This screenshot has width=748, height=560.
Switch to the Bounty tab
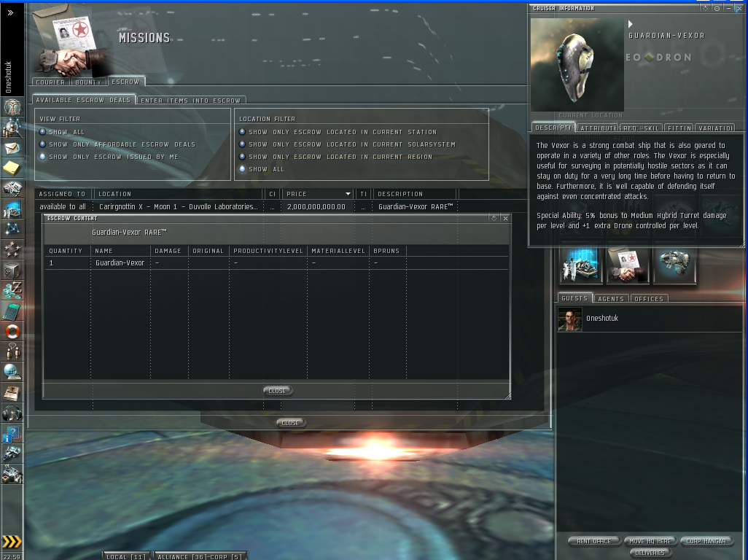pos(89,82)
